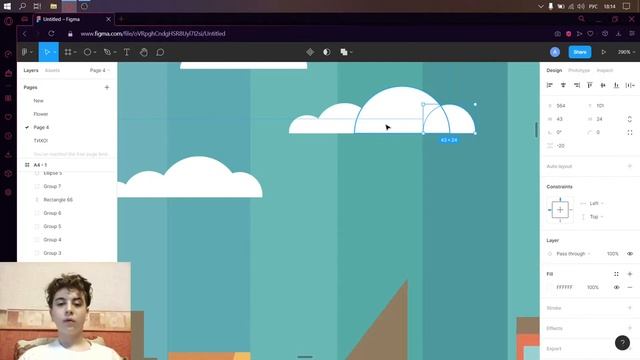The width and height of the screenshot is (640, 360).
Task: Open the shape tools dropdown arrow
Action: [x=95, y=52]
